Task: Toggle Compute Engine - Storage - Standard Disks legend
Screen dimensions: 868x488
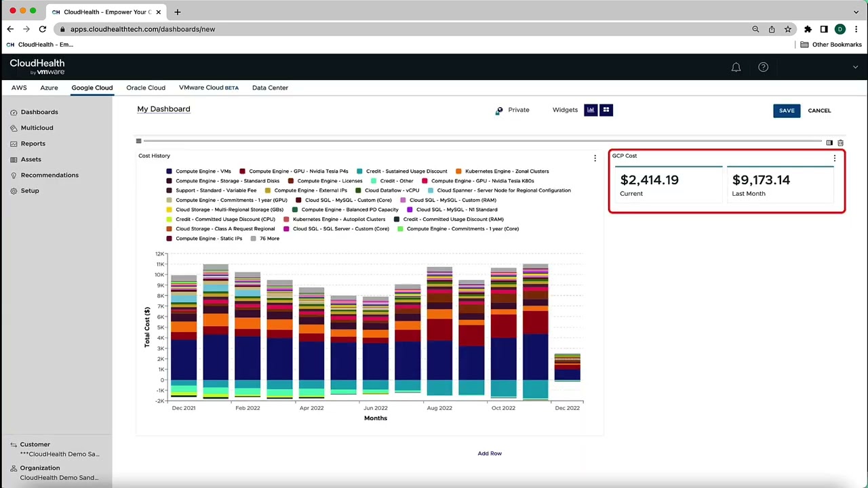Action: 222,181
